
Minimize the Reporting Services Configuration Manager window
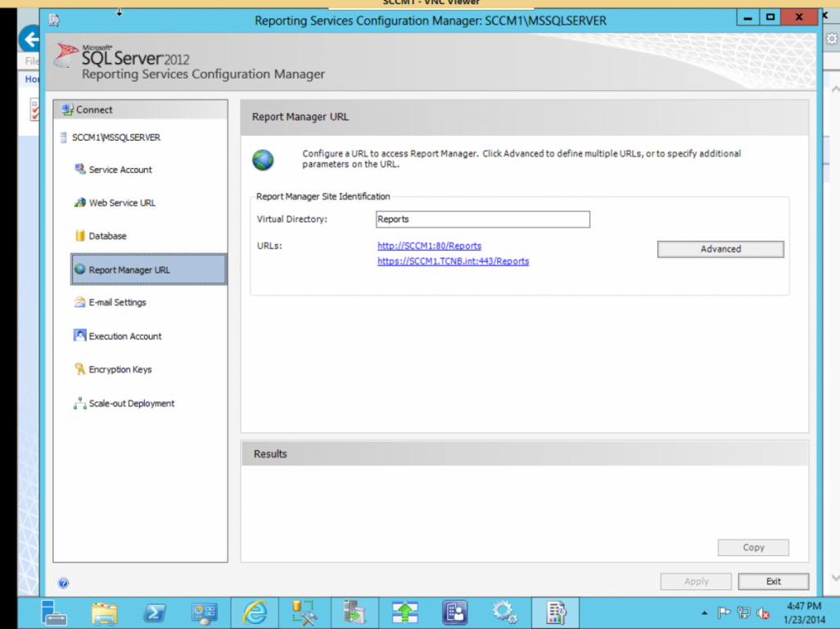[x=747, y=18]
